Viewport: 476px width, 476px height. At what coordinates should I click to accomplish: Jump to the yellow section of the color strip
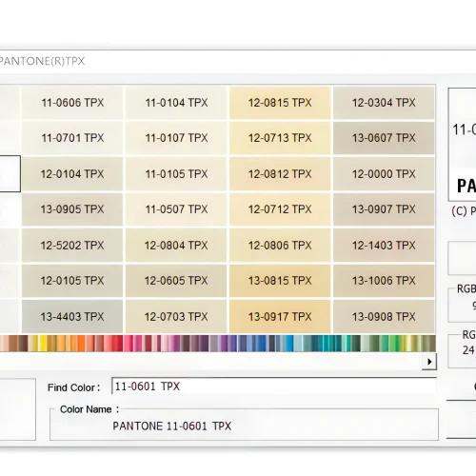tap(42, 343)
